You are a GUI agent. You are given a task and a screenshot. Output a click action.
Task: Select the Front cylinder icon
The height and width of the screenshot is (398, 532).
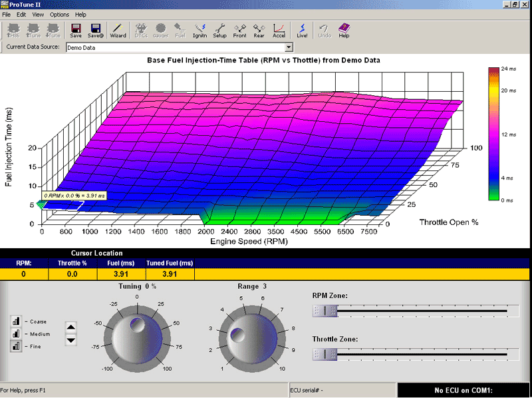(239, 31)
